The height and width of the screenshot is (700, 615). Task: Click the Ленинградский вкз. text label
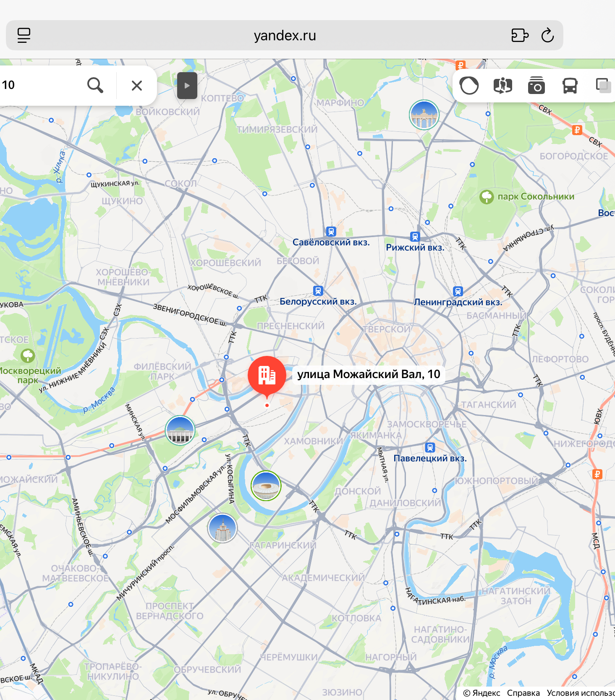[x=458, y=302]
